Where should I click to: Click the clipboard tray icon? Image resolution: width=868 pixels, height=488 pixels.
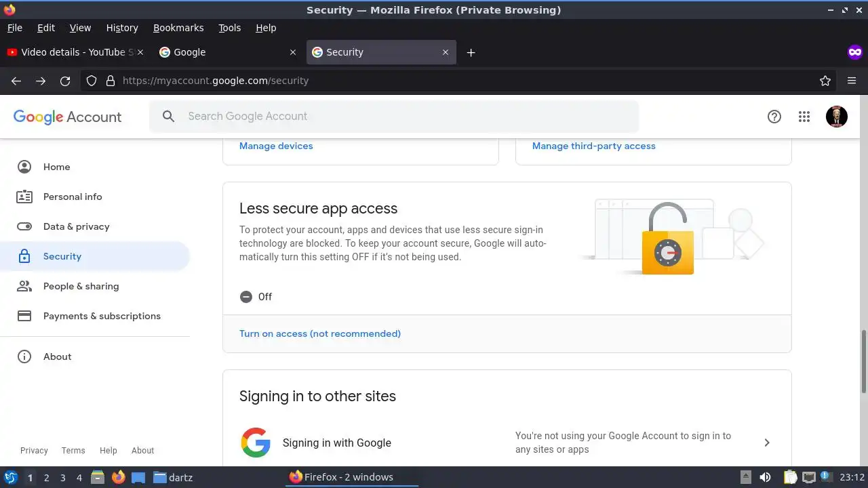tap(791, 477)
